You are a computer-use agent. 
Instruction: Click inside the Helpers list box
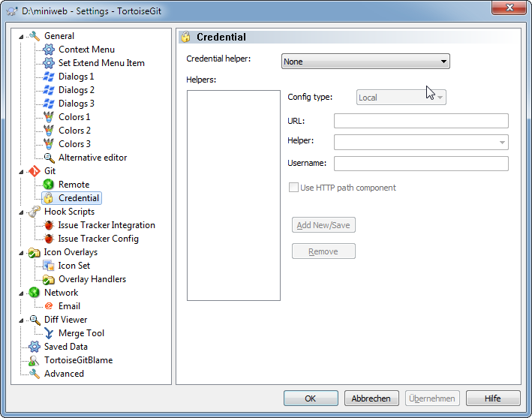coord(233,195)
